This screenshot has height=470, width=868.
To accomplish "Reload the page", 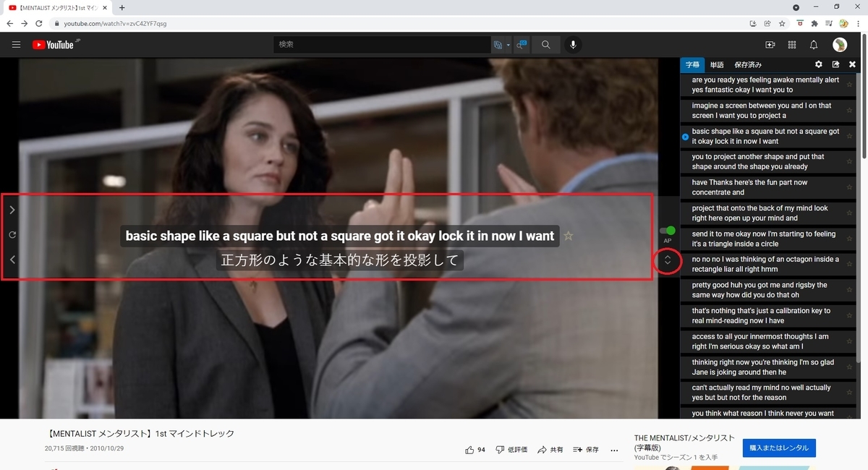I will (x=39, y=23).
